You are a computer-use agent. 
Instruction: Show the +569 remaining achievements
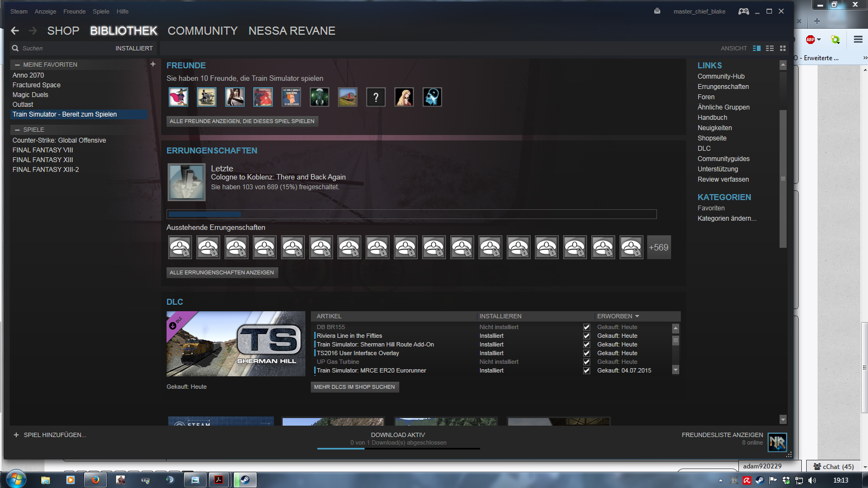[x=659, y=247]
